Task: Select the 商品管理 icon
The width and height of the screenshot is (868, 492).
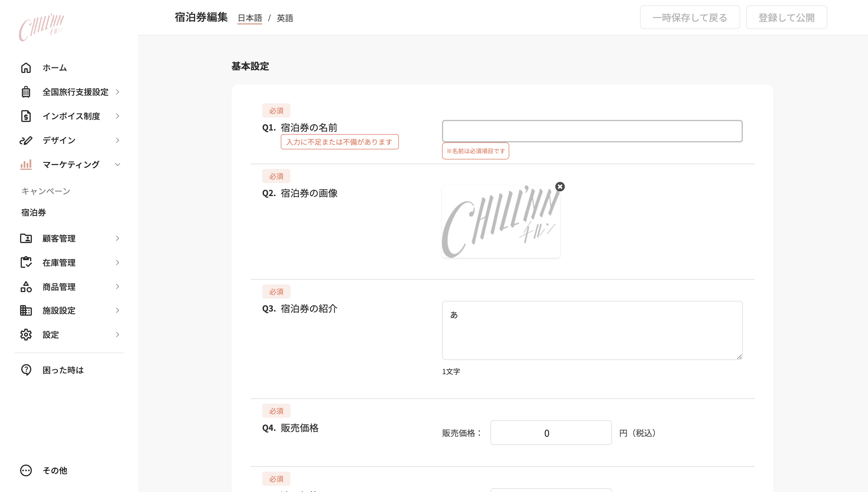Action: [x=26, y=286]
